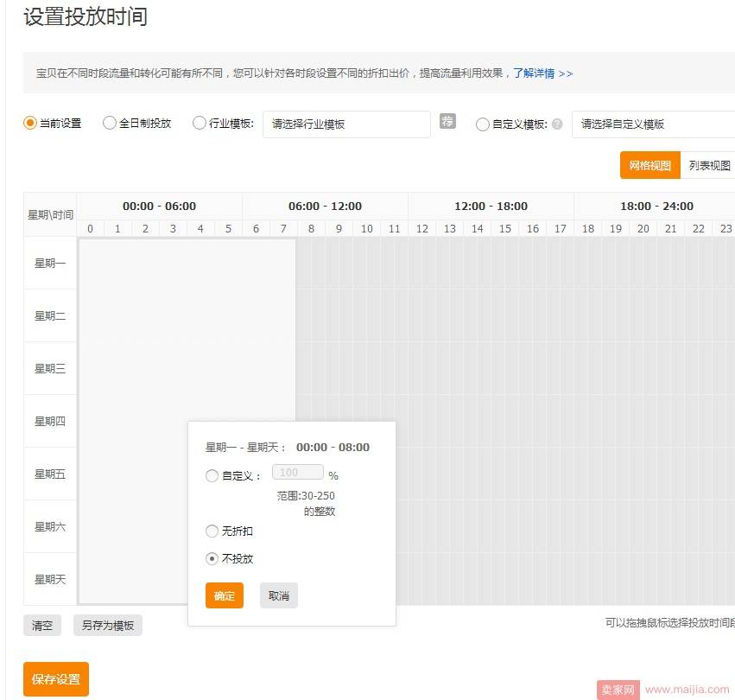Click the 星期一 row label
Screen dimensions: 735x700
pos(50,264)
